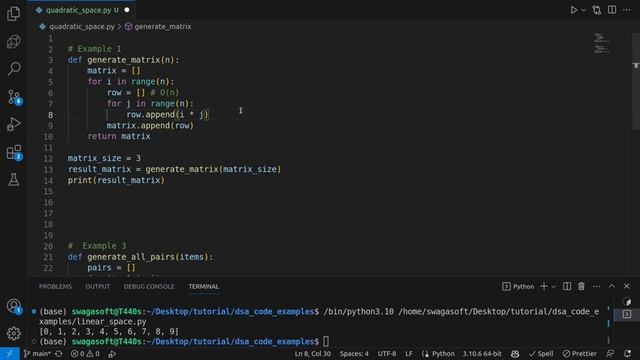Toggle Prettier formatter status item
The width and height of the screenshot is (640, 360).
pyautogui.click(x=579, y=353)
